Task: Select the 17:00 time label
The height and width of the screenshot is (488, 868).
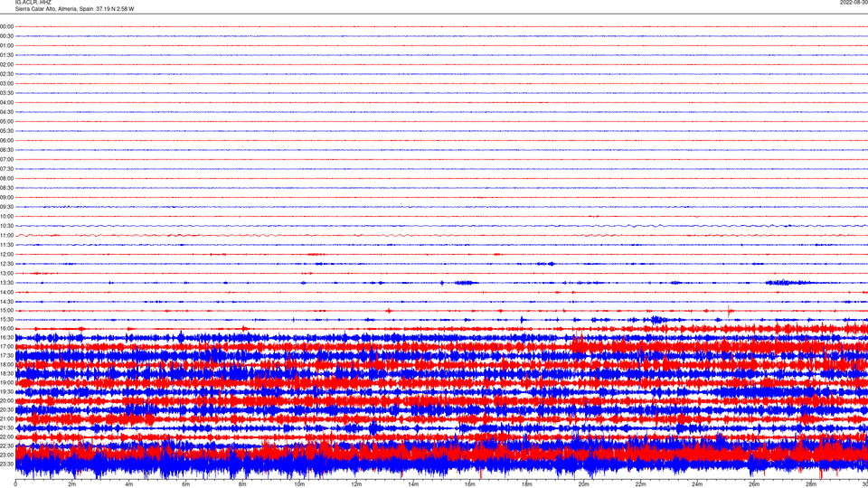Action: 6,346
